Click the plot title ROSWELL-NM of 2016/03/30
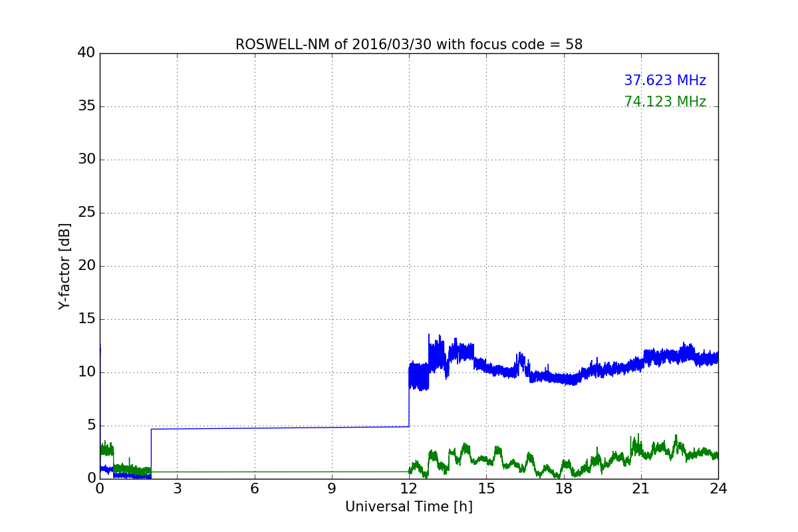Image resolution: width=798 pixels, height=532 pixels. (x=409, y=45)
